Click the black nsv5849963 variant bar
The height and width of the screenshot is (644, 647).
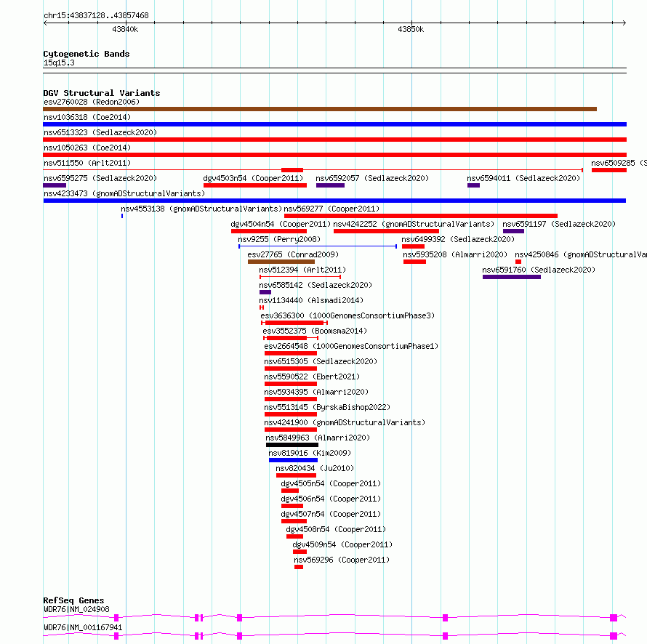click(x=292, y=445)
